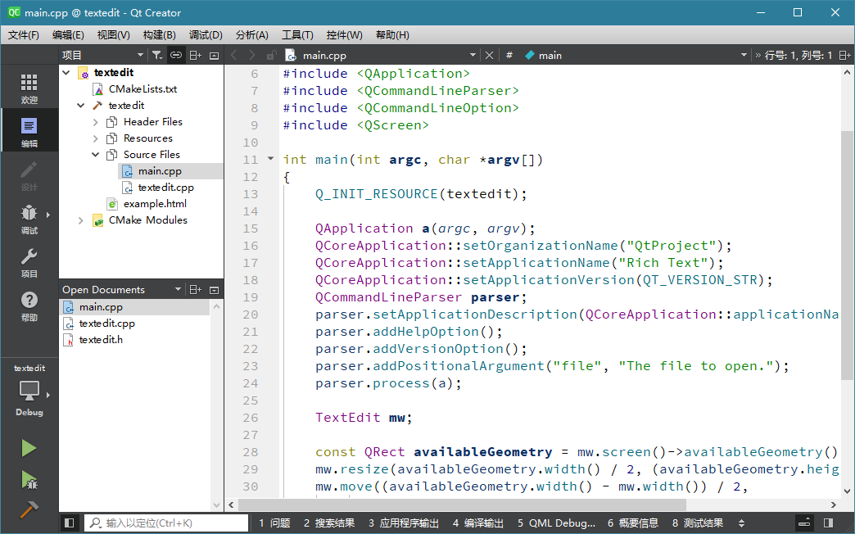Image resolution: width=855 pixels, height=534 pixels.
Task: Open the Projects mode with the wrench icon
Action: [x=29, y=262]
